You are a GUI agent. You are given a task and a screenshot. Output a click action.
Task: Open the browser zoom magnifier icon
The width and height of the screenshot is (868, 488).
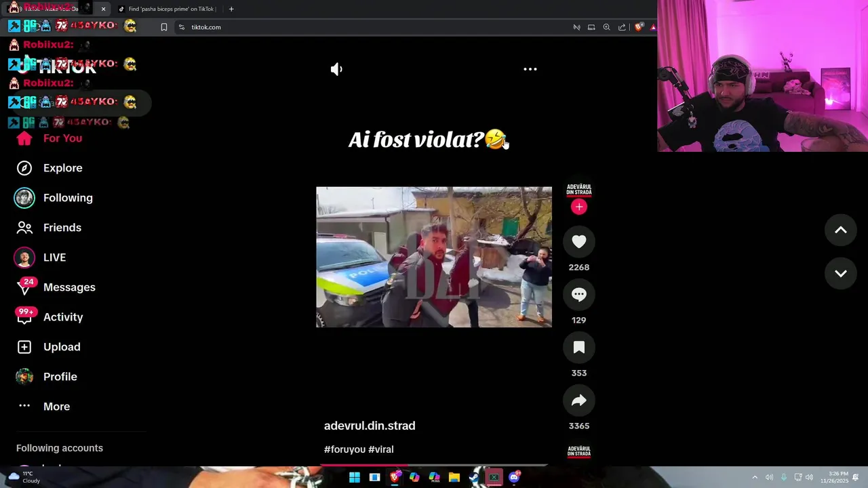pos(606,27)
